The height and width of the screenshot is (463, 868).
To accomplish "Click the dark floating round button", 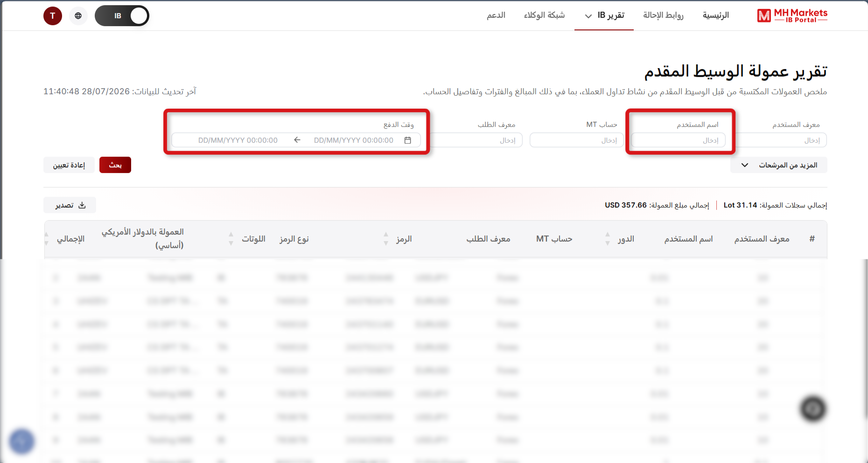I will [x=813, y=409].
